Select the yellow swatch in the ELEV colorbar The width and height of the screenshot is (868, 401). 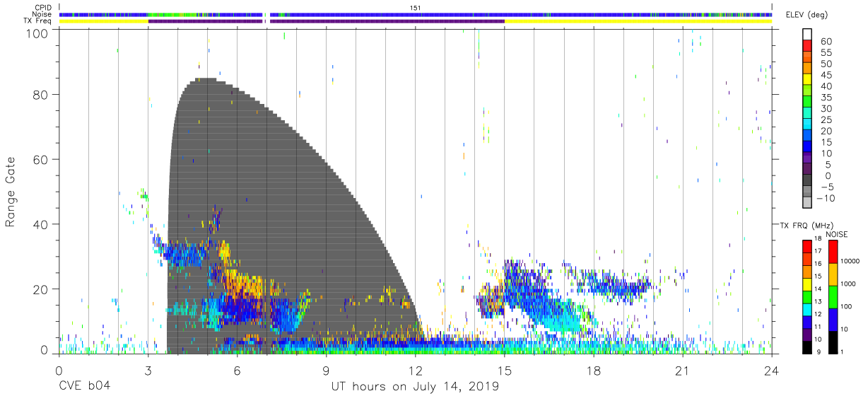pyautogui.click(x=808, y=80)
